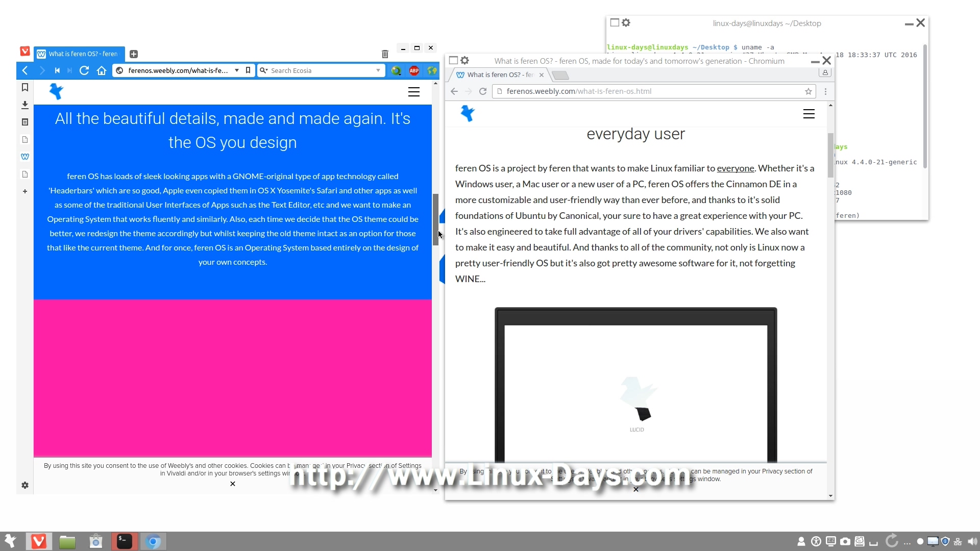980x551 pixels.
Task: Open the Vivaldi menu from the red V logo
Action: 25,51
